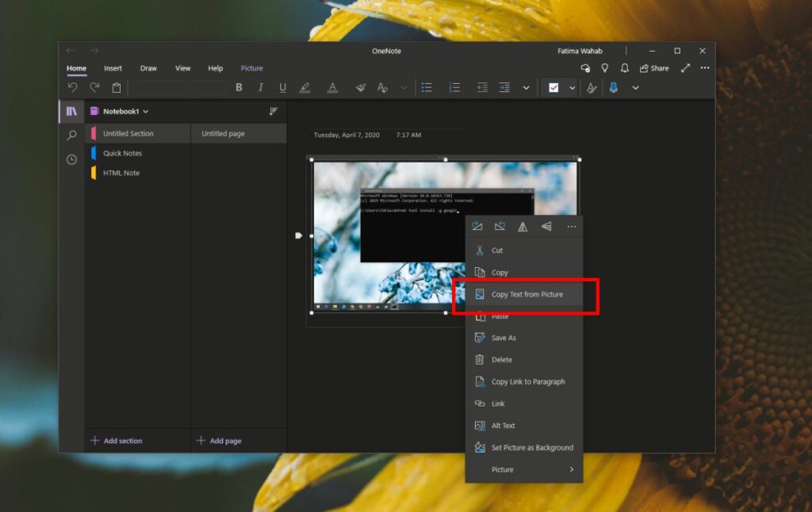Expand the indentation options chevron
Viewport: 812px width, 512px height.
525,87
